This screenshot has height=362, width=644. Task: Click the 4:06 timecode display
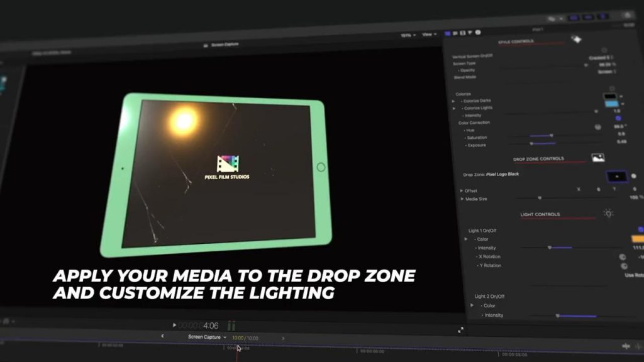click(199, 326)
